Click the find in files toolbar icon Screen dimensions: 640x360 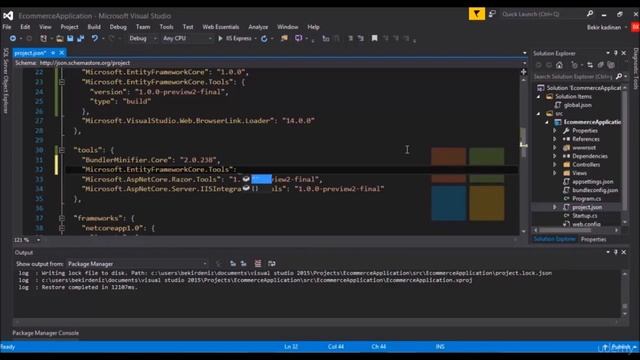284,38
